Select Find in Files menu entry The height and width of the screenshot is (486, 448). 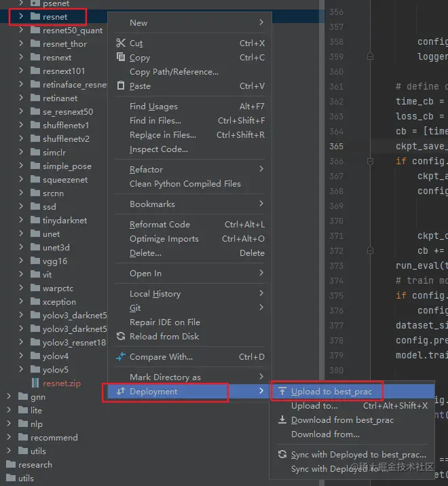pyautogui.click(x=189, y=121)
